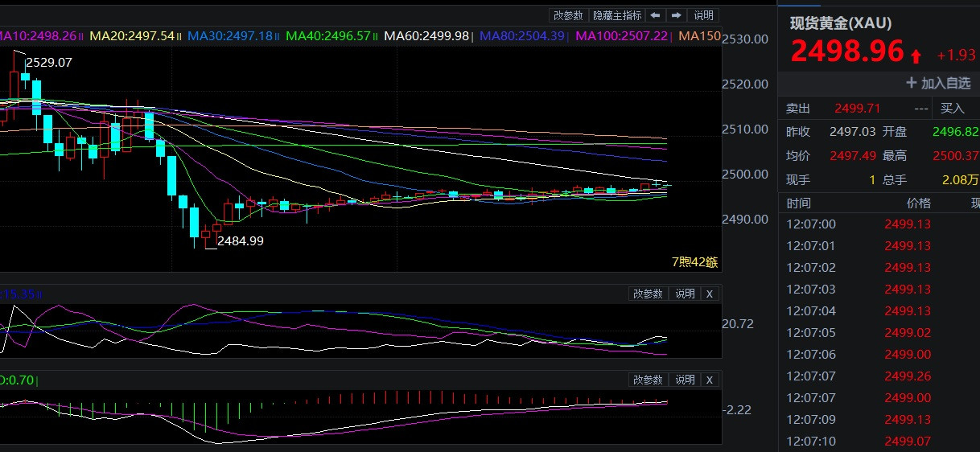Open 说明 for the main chart

703,15
